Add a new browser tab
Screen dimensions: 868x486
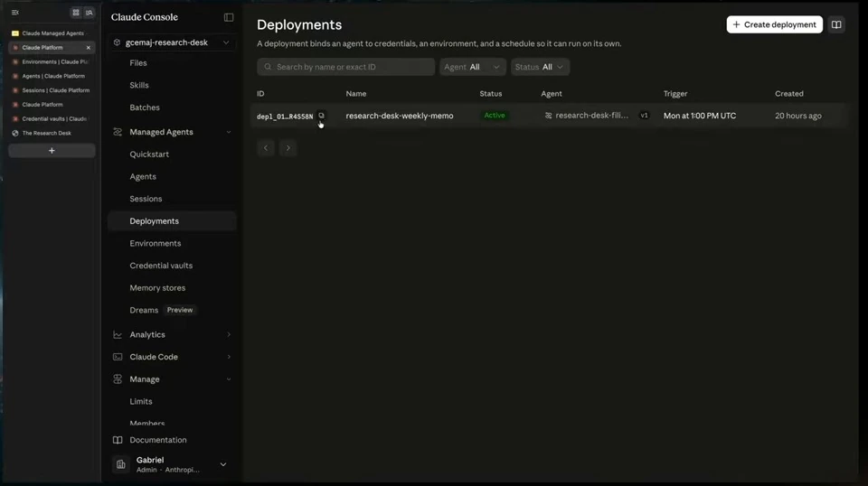tap(52, 150)
